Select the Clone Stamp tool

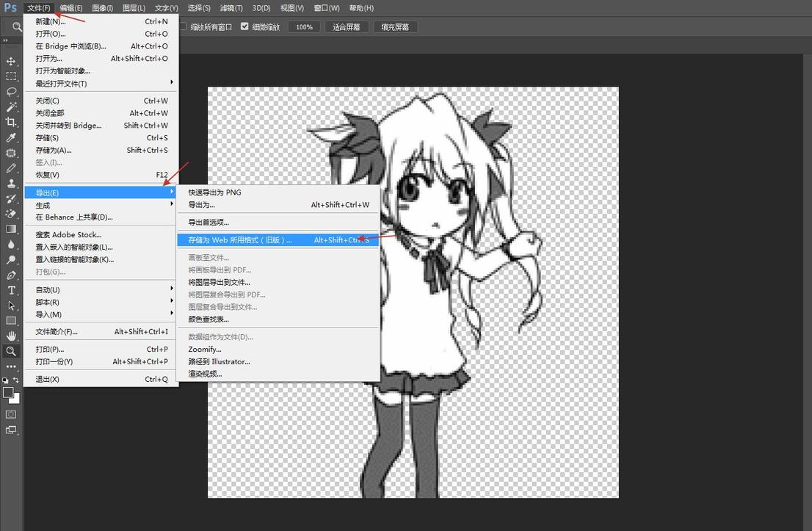coord(11,184)
